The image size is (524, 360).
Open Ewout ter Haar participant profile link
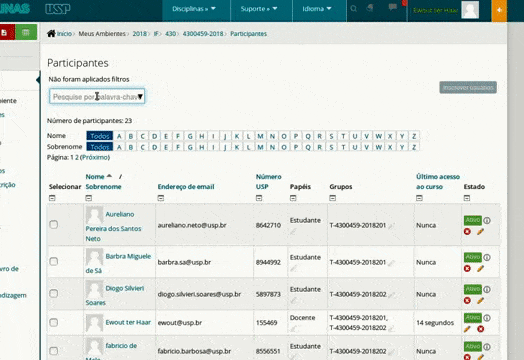[x=128, y=322]
